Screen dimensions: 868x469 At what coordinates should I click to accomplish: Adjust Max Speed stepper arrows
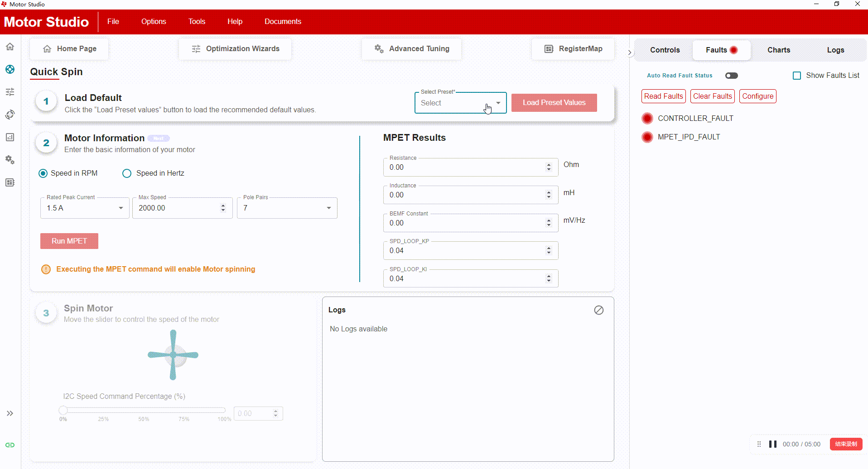tap(223, 208)
